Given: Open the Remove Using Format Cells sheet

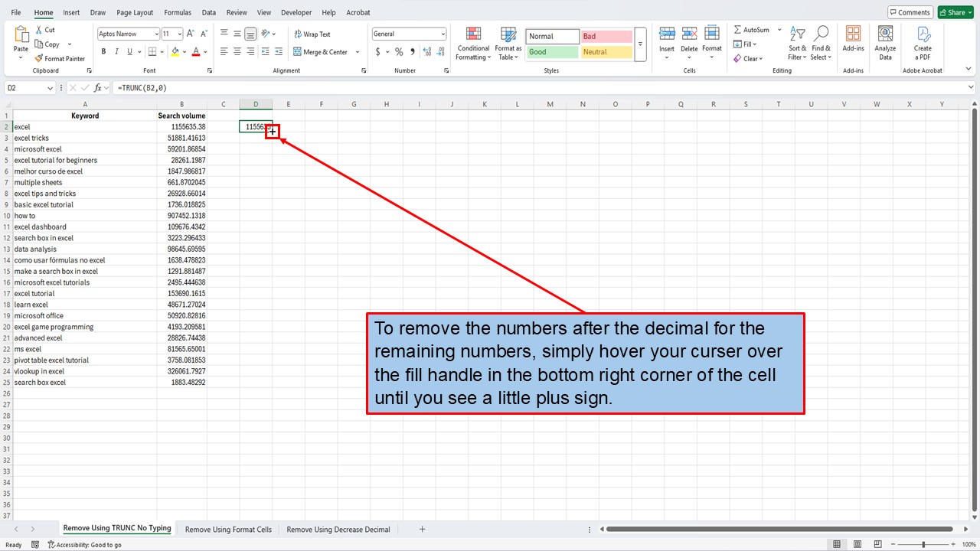Looking at the screenshot, I should click(x=227, y=529).
